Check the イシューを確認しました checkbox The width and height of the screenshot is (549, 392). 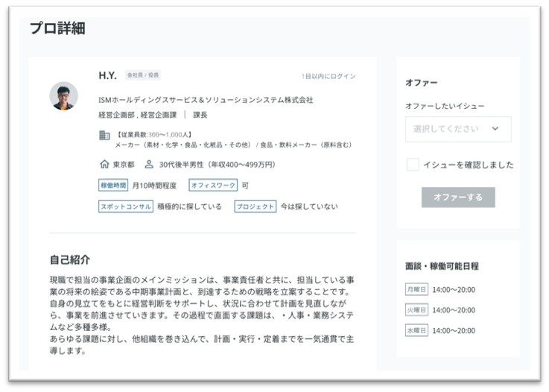(x=413, y=165)
